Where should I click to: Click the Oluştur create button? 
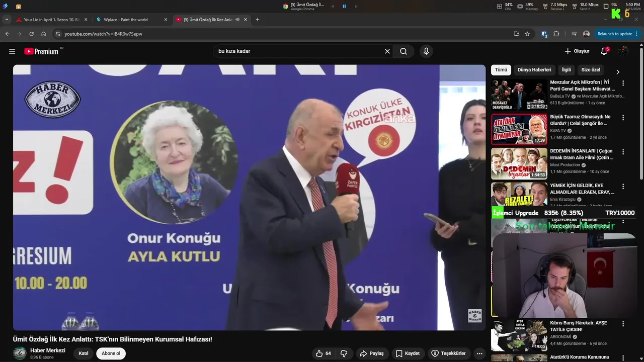point(577,51)
